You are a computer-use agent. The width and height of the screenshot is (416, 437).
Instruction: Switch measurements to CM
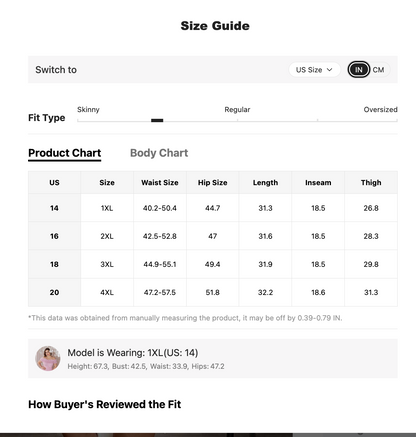click(378, 70)
